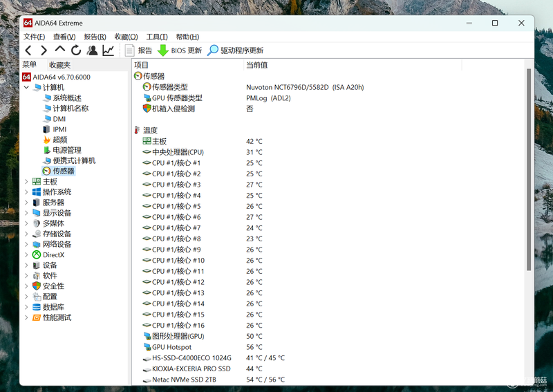The height and width of the screenshot is (392, 553).
Task: Click the 传感器 group header in list
Action: click(x=149, y=76)
